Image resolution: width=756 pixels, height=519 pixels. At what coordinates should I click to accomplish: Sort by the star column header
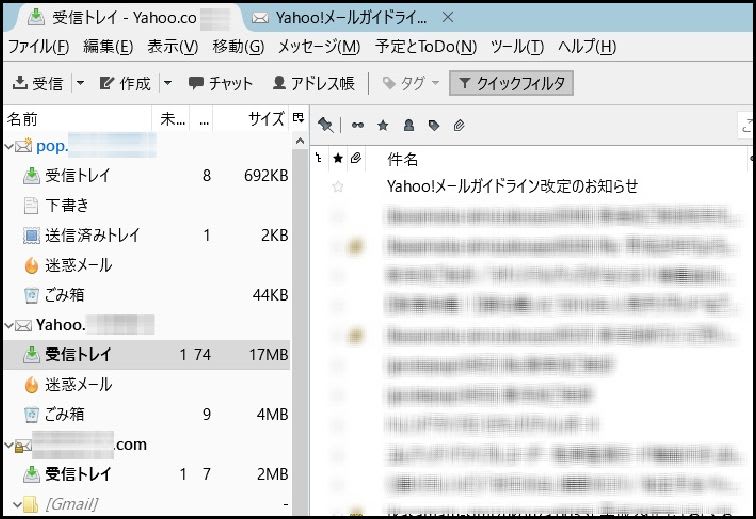click(338, 158)
